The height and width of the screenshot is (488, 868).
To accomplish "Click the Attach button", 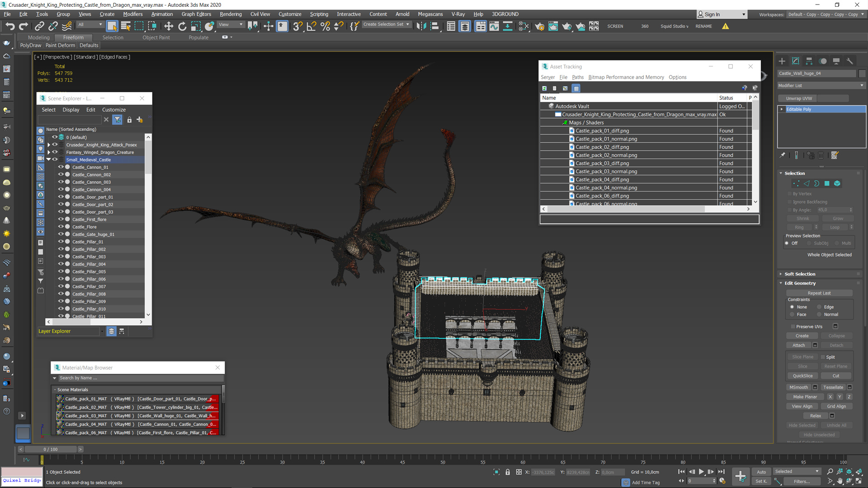I will click(798, 346).
